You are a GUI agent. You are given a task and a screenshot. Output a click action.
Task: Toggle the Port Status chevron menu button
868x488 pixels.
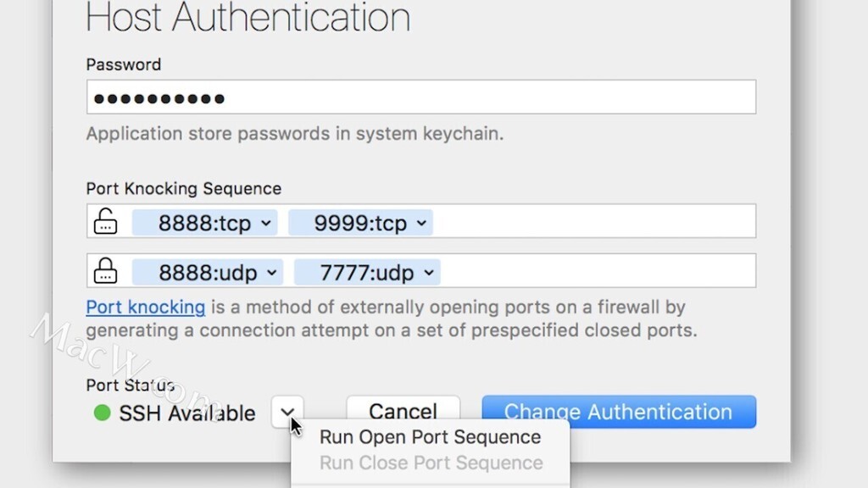[x=287, y=412]
